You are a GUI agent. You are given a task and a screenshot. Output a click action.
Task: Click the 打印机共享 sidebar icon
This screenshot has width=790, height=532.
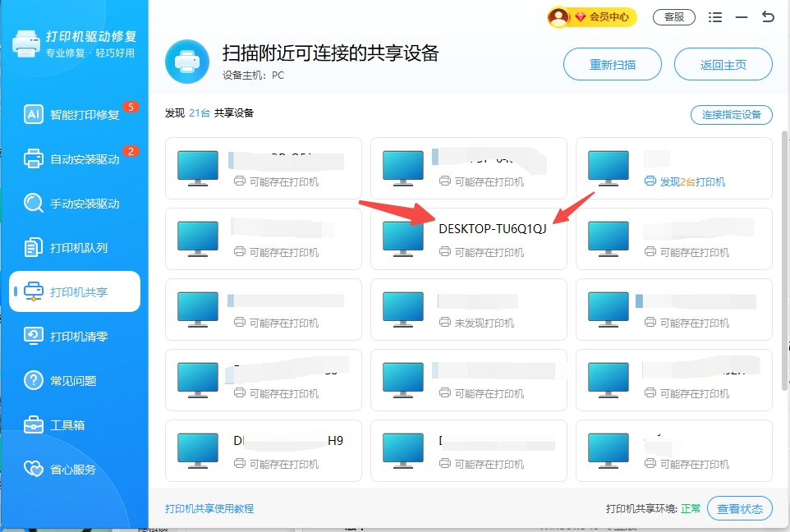click(x=34, y=292)
